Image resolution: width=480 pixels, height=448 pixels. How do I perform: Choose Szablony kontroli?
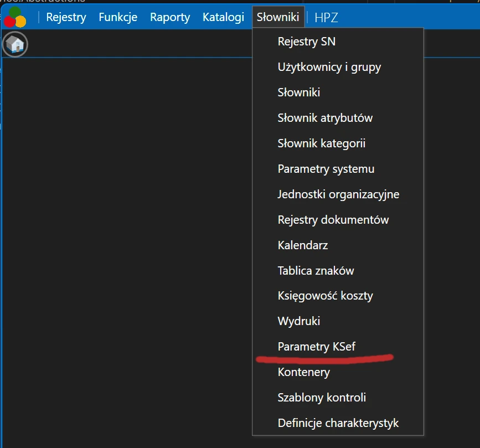pyautogui.click(x=322, y=398)
